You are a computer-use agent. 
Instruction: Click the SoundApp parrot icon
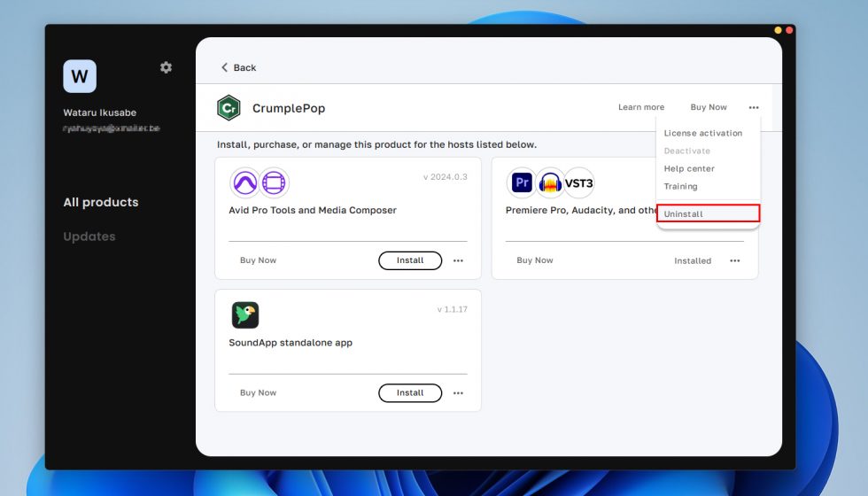(245, 315)
